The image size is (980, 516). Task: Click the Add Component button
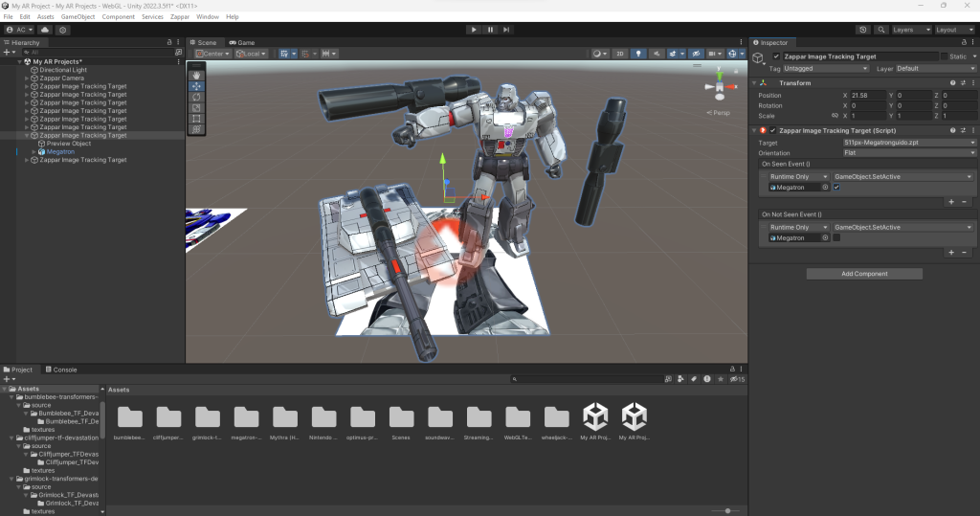coord(864,274)
